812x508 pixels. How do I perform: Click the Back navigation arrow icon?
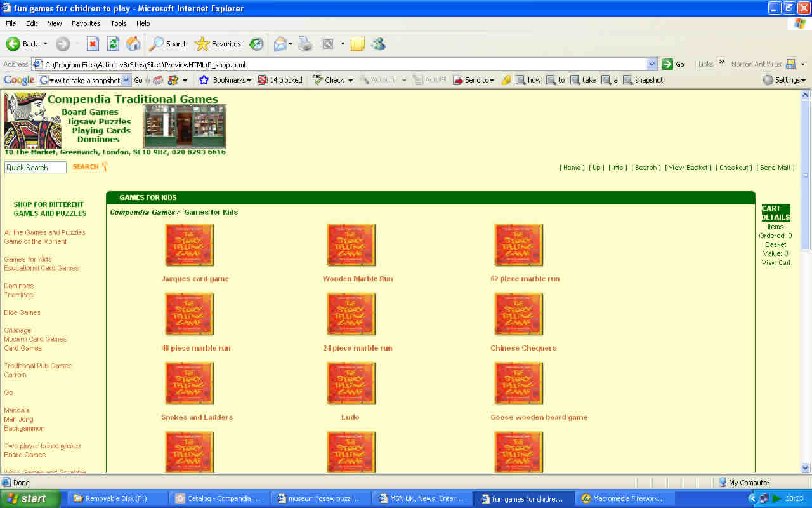pos(13,44)
